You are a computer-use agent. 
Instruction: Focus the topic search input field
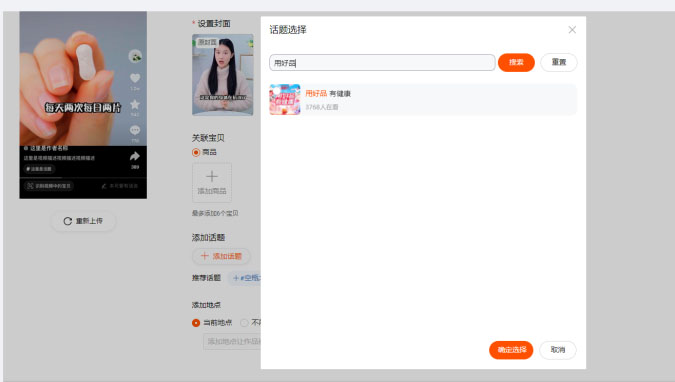(382, 63)
